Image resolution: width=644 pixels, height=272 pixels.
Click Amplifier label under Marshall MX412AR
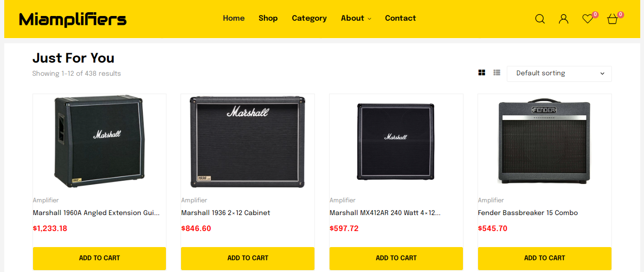(x=342, y=200)
